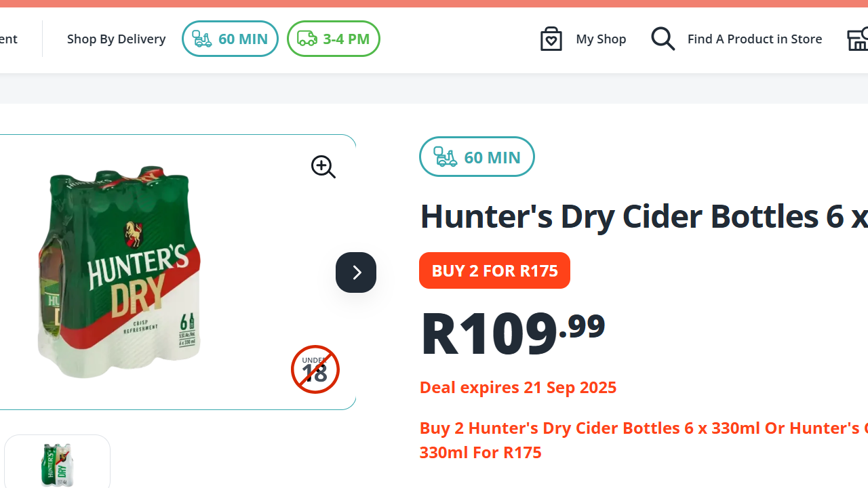Image resolution: width=868 pixels, height=488 pixels.
Task: Open Find A Product in Store
Action: [754, 39]
